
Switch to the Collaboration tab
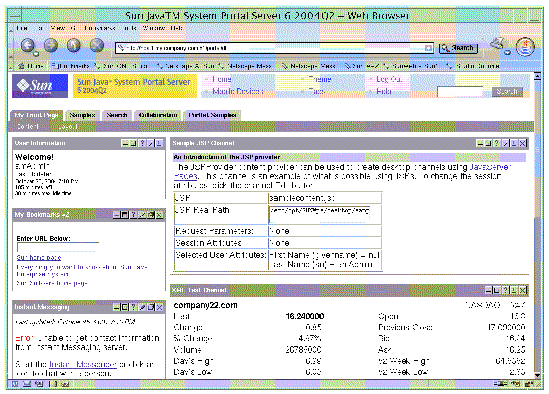click(158, 115)
